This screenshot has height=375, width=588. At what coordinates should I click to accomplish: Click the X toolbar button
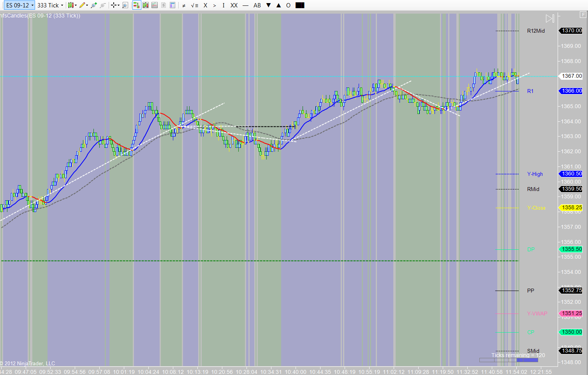click(206, 5)
